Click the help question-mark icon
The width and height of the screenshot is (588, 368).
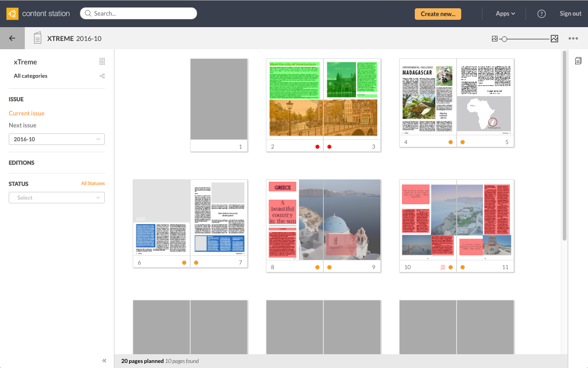click(541, 14)
